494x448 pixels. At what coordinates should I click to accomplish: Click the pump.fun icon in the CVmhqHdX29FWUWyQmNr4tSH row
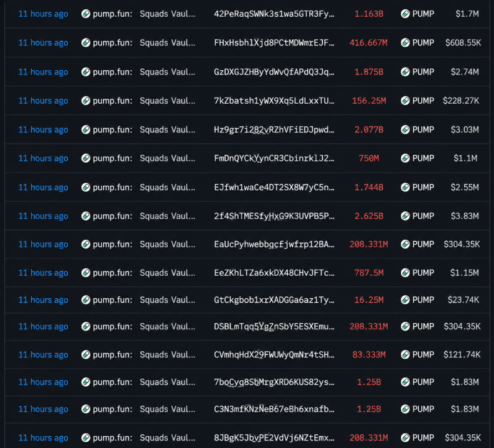point(86,355)
